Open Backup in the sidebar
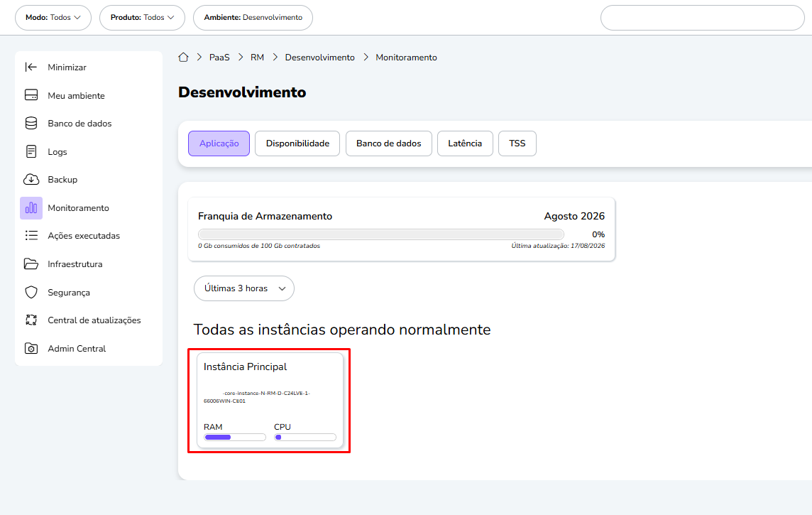Viewport: 812px width, 515px height. [x=62, y=179]
